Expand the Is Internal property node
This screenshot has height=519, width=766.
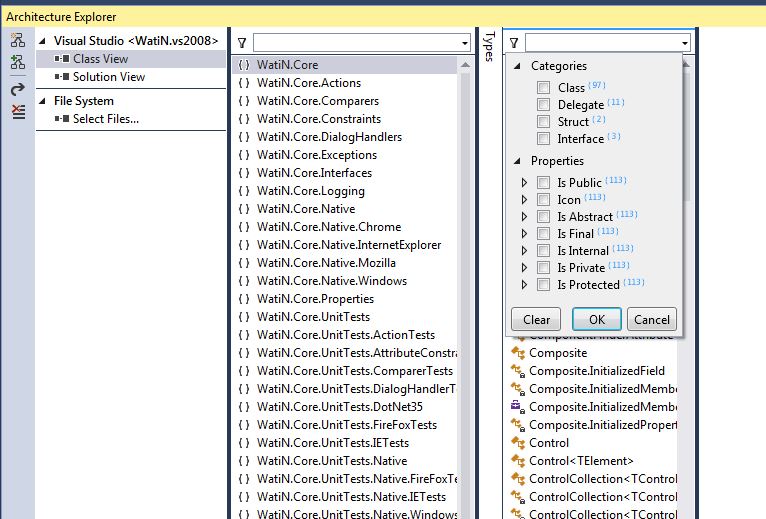coord(524,251)
